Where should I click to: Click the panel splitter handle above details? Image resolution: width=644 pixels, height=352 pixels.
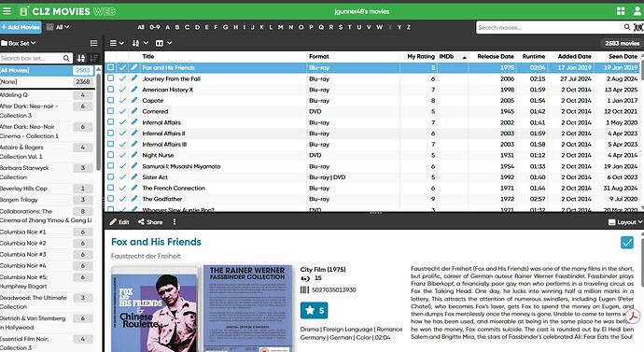click(x=375, y=213)
